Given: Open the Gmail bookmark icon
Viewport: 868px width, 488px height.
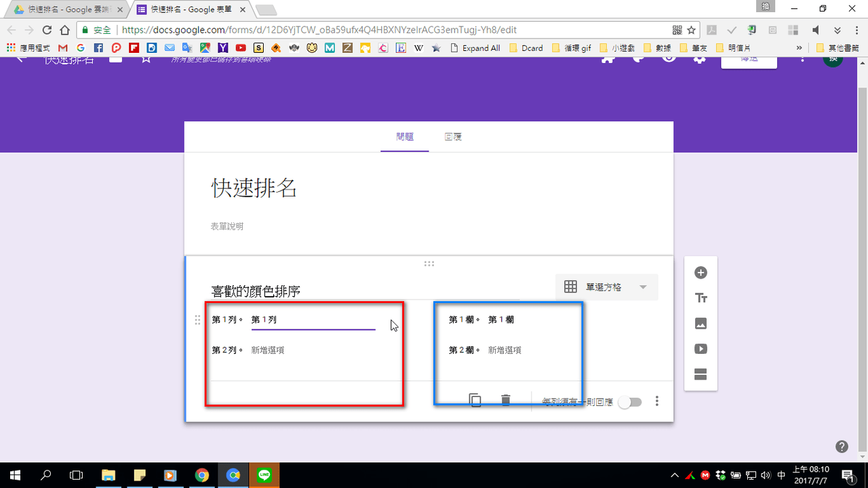Looking at the screenshot, I should (63, 48).
